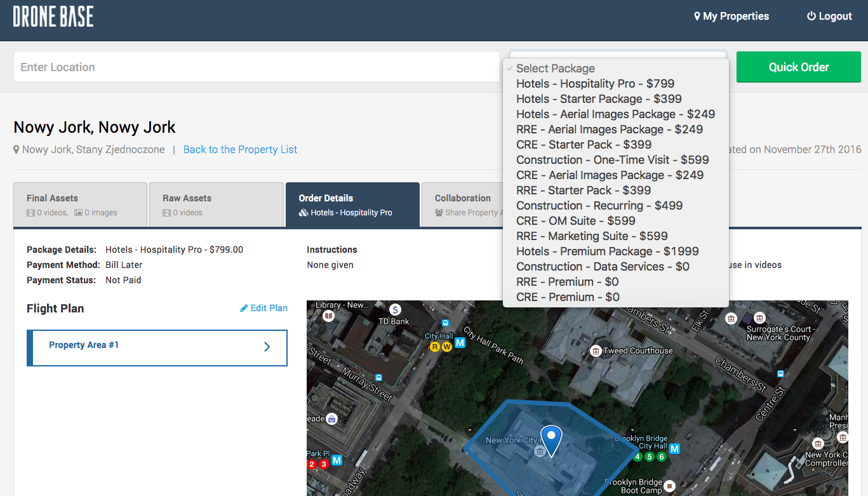The height and width of the screenshot is (496, 868).
Task: Click the Logout link
Action: click(829, 17)
